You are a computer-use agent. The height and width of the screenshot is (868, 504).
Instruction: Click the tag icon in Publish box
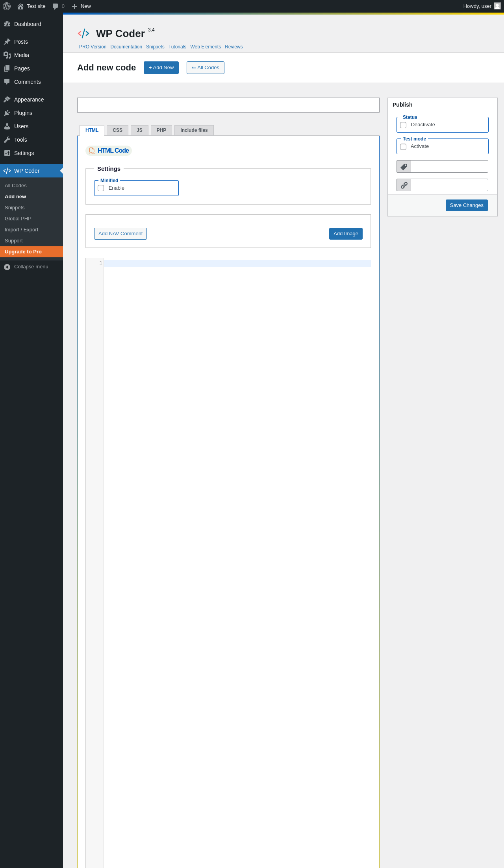click(x=404, y=166)
